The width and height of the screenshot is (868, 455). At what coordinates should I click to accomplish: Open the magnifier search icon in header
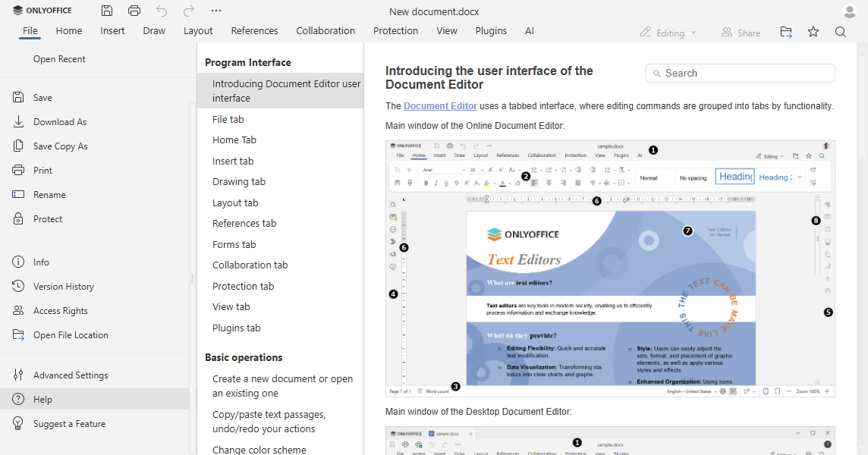pos(841,32)
